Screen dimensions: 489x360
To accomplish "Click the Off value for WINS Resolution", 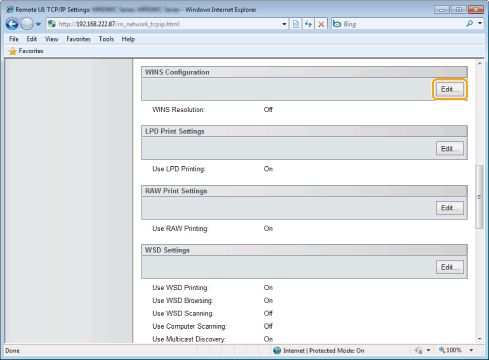I will 268,110.
